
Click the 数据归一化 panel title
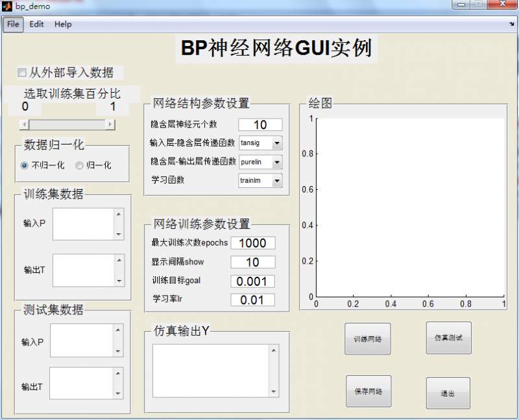click(x=54, y=145)
